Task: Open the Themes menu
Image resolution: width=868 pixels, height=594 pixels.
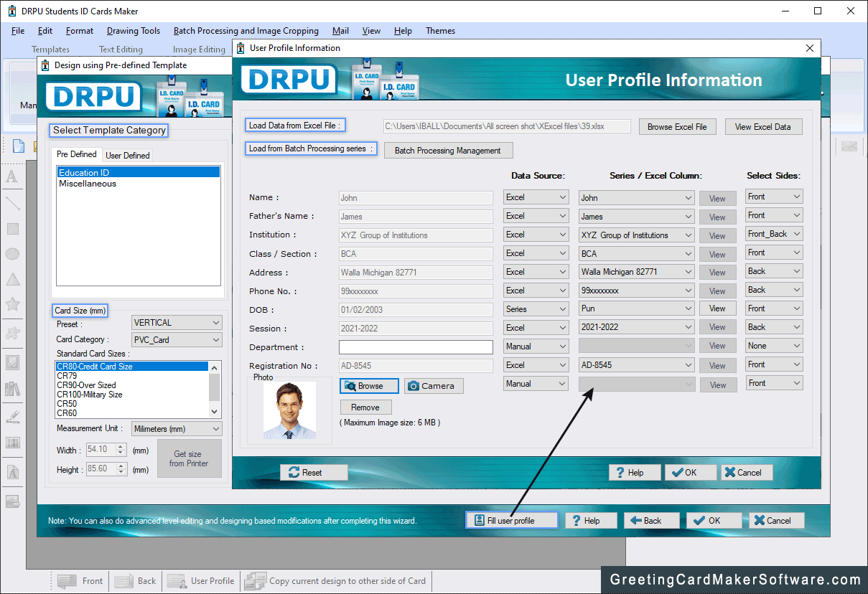Action: point(440,31)
